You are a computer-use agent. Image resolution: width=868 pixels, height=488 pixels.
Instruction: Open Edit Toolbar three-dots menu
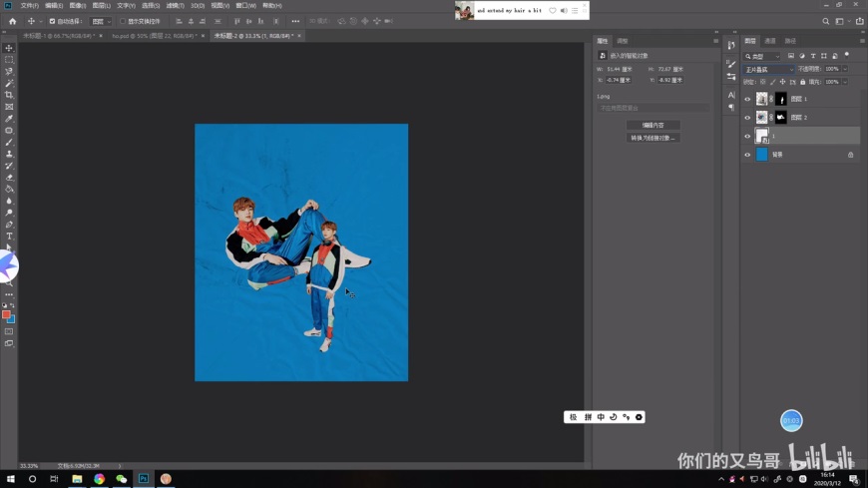tap(9, 294)
